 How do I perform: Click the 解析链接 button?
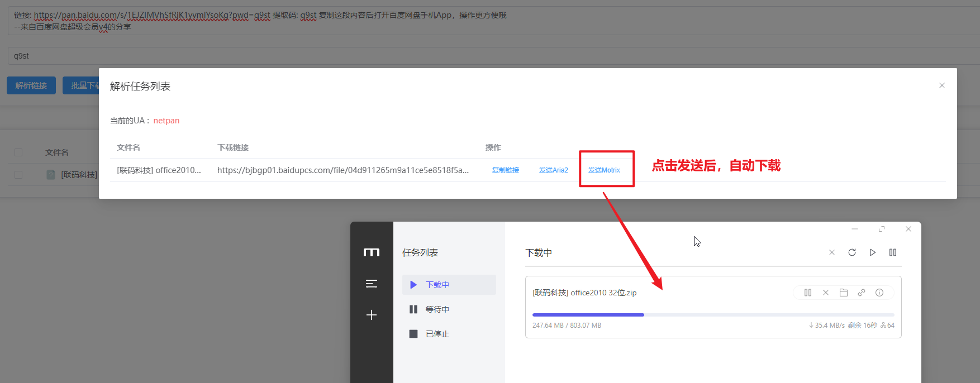[x=31, y=85]
